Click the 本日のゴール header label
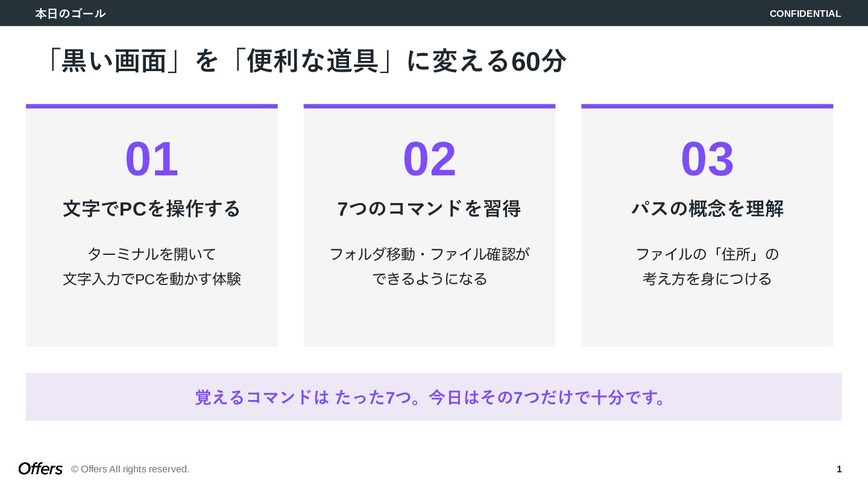 (x=71, y=13)
